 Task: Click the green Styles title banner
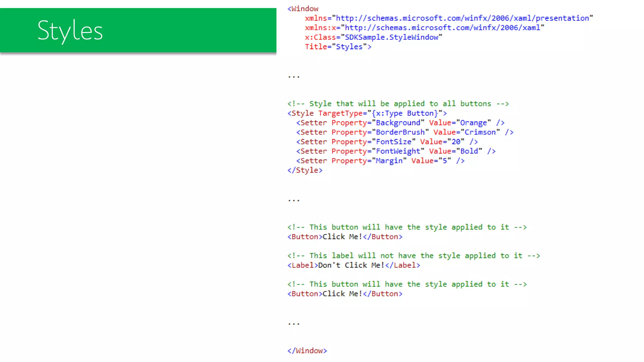click(x=138, y=30)
